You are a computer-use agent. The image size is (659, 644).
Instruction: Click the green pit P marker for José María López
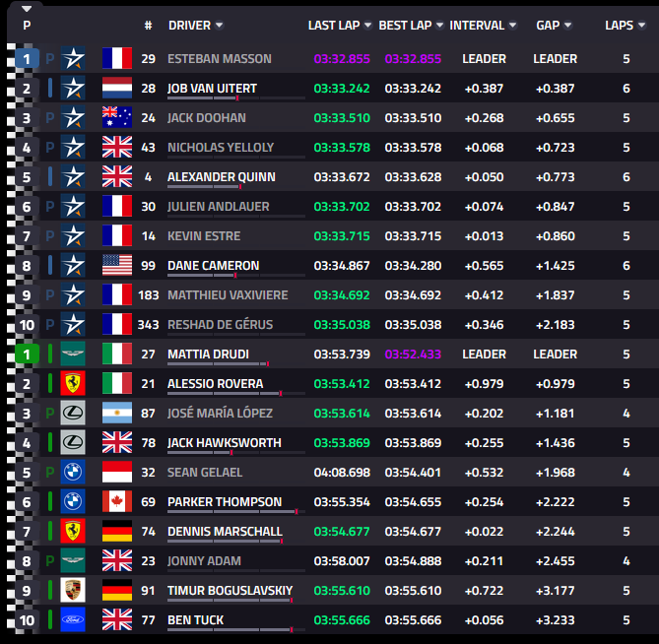coord(50,413)
